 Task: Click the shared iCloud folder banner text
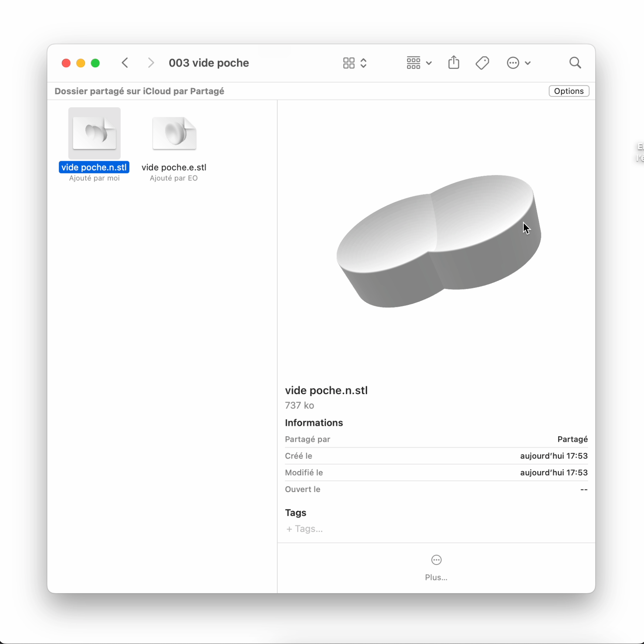139,91
